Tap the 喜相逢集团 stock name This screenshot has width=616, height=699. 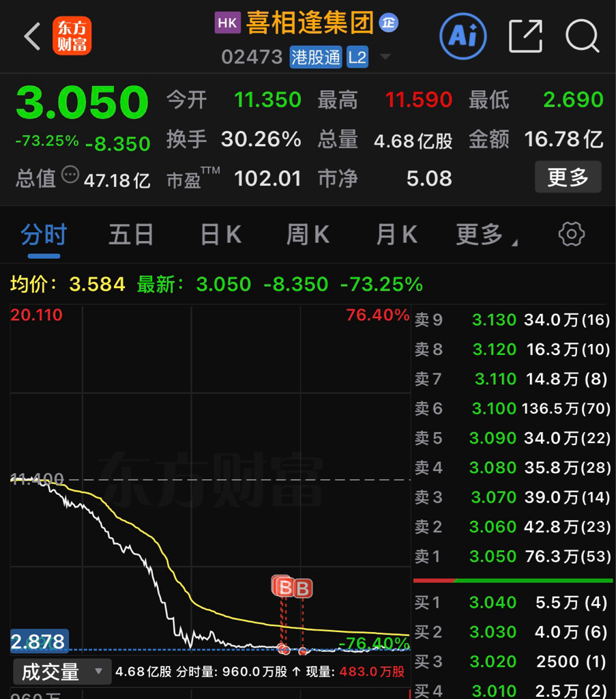coord(310,23)
